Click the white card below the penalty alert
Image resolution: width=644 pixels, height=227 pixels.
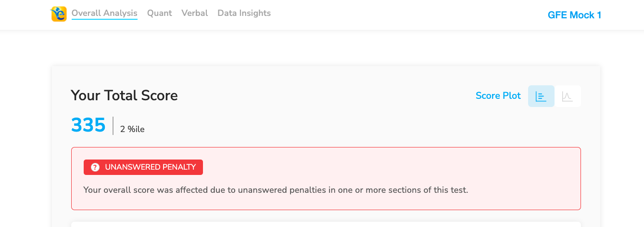click(x=326, y=224)
